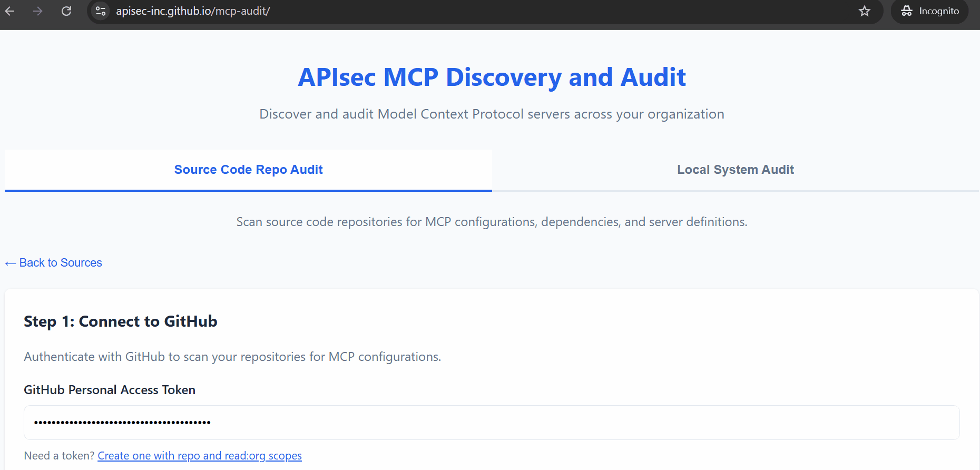Focus the GitHub Personal Access Token field
980x470 pixels.
pyautogui.click(x=492, y=423)
